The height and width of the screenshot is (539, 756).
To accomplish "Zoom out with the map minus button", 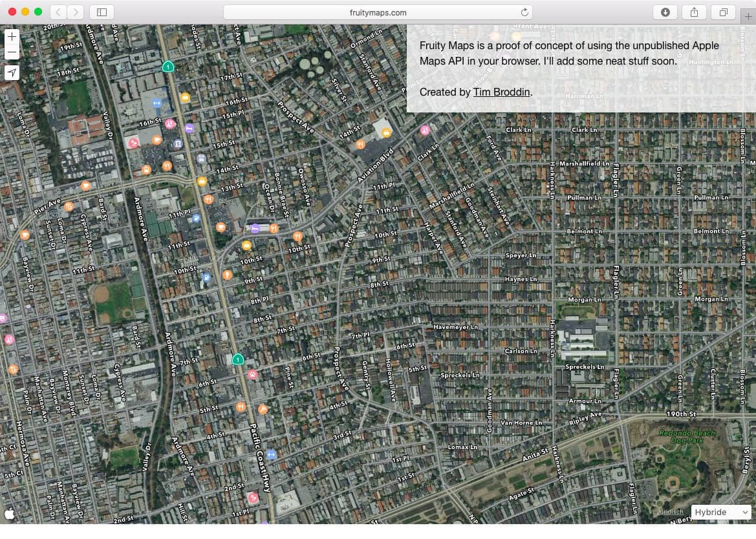I will 12,52.
